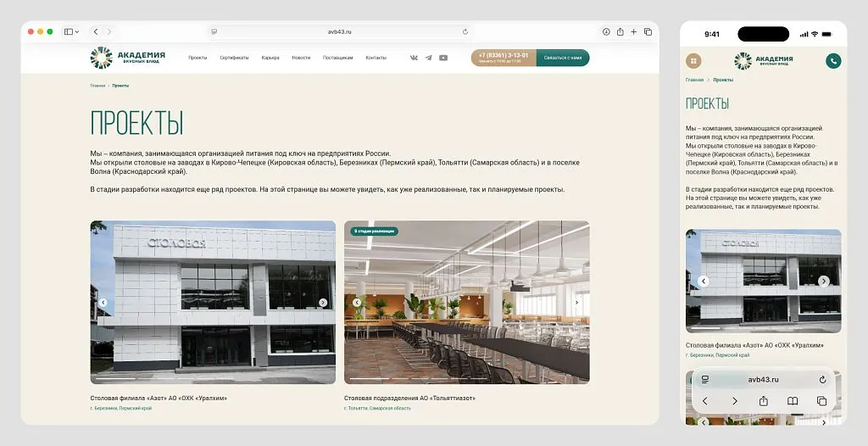Tap the green phone call icon on mobile
Screen dimensions: 868x446
click(833, 60)
